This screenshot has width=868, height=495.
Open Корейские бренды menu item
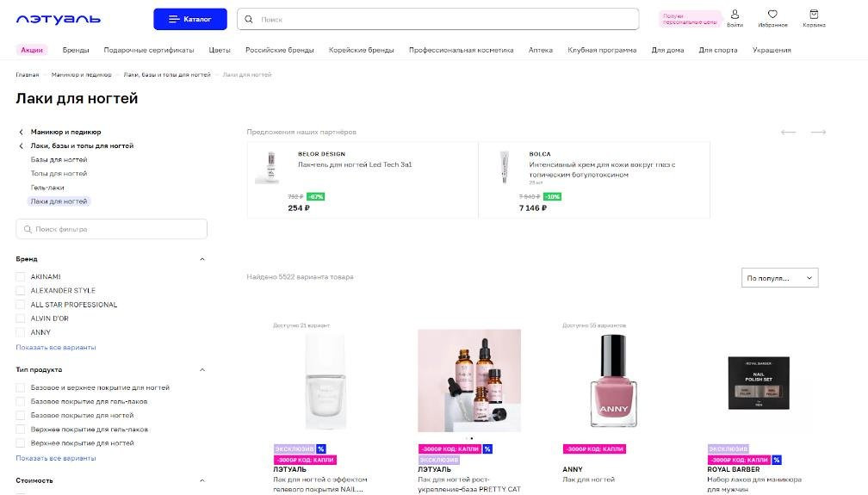(x=362, y=50)
